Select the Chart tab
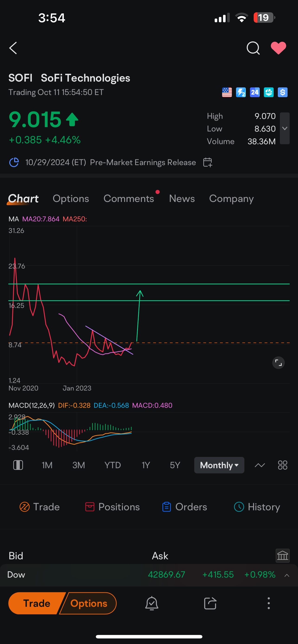Viewport: 298px width, 644px height. pyautogui.click(x=23, y=198)
